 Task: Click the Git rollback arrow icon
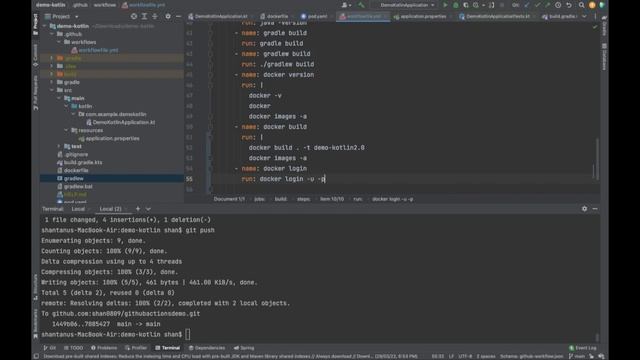(569, 5)
